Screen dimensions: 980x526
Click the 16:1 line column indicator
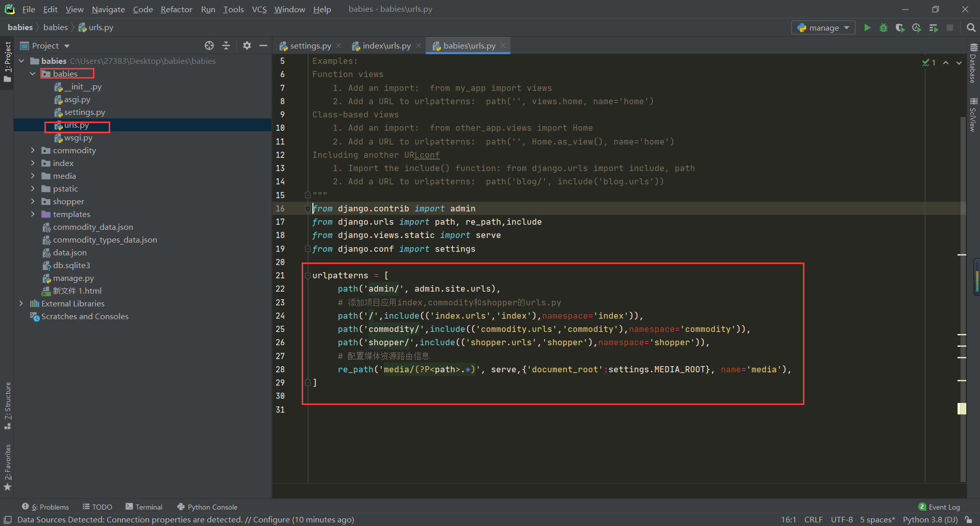pos(789,519)
